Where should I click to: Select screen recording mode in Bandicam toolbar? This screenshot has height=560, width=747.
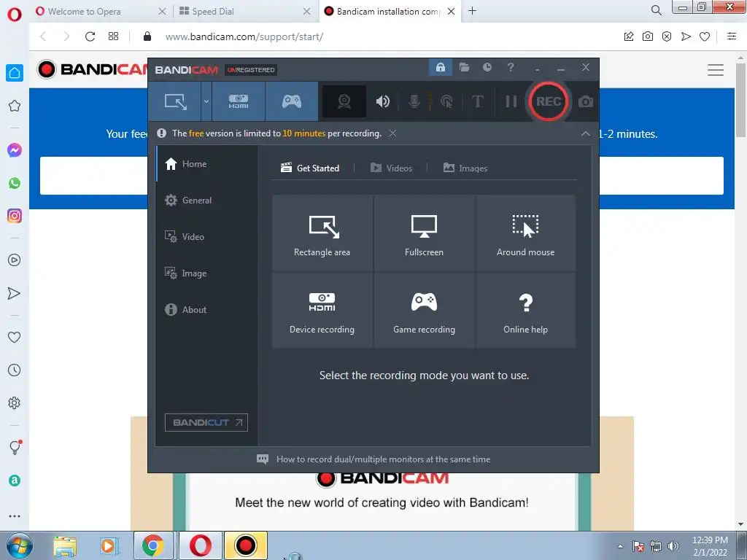175,101
